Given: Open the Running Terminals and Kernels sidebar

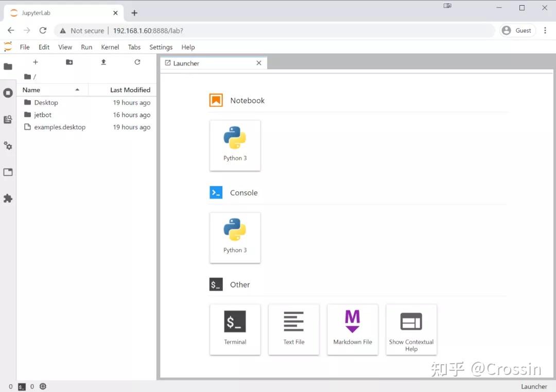Looking at the screenshot, I should pos(8,93).
